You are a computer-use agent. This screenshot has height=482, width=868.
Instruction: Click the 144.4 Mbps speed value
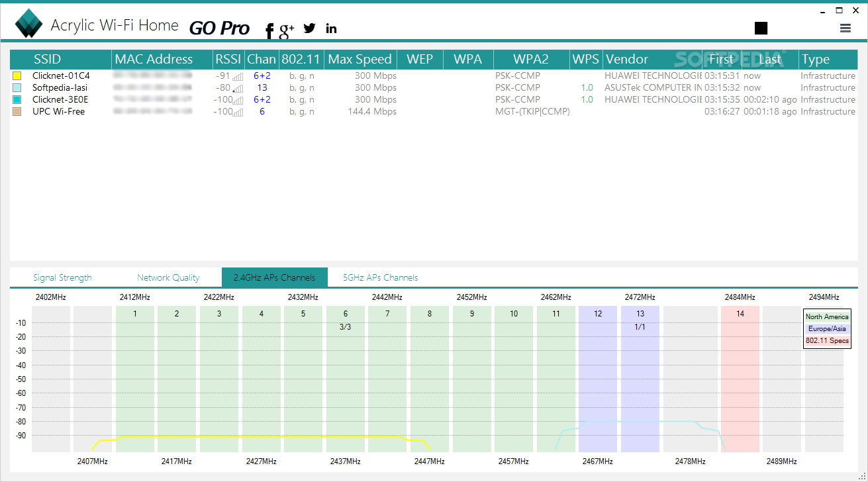[x=372, y=112]
